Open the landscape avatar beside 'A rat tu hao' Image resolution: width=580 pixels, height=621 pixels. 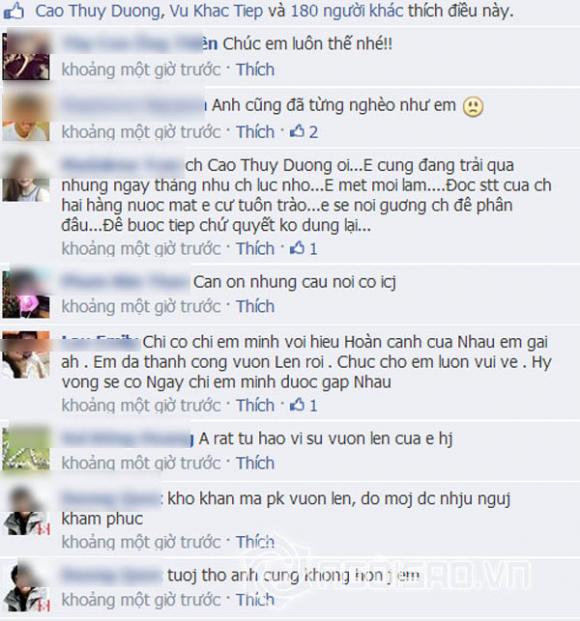[x=26, y=448]
